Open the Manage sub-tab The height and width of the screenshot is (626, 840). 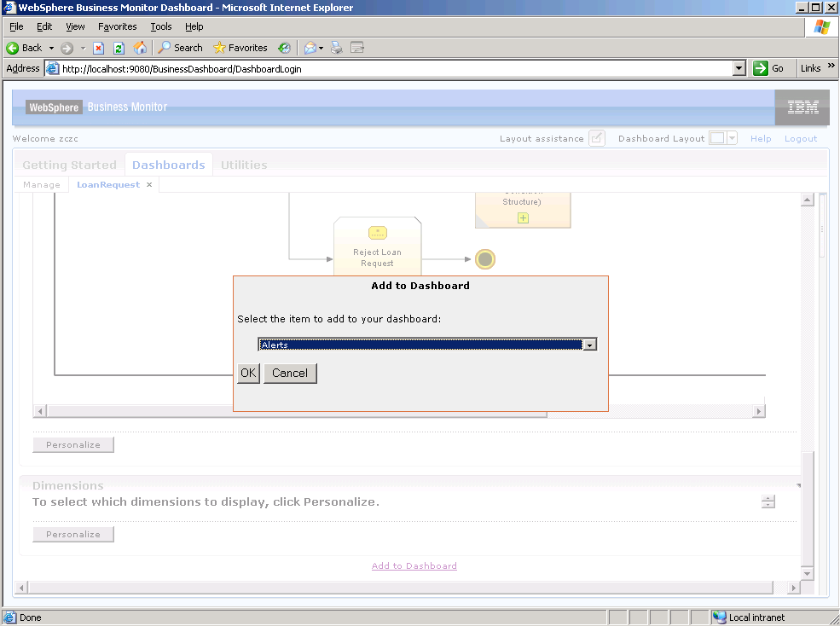[x=42, y=185]
